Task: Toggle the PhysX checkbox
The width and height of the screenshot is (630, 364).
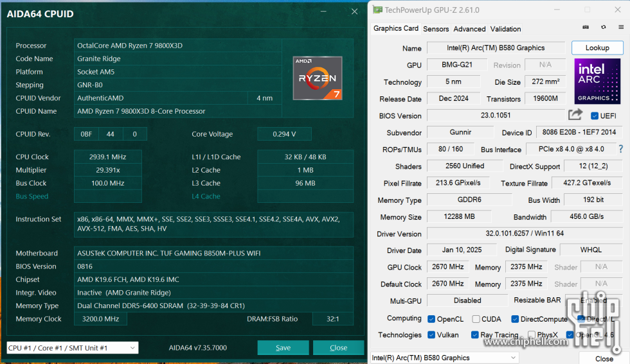Action: pos(532,334)
